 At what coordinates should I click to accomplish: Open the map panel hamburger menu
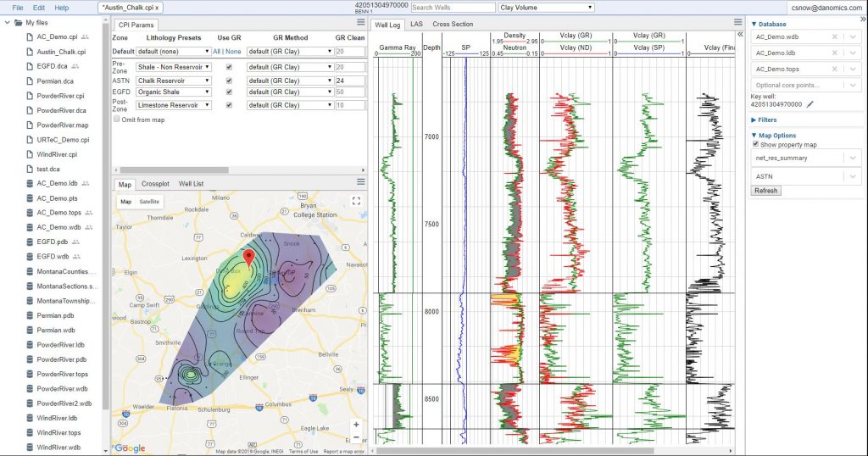(x=361, y=181)
